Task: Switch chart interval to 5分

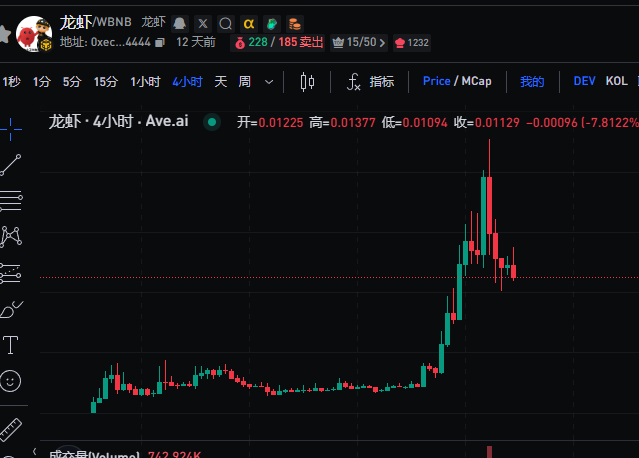Action: [72, 81]
